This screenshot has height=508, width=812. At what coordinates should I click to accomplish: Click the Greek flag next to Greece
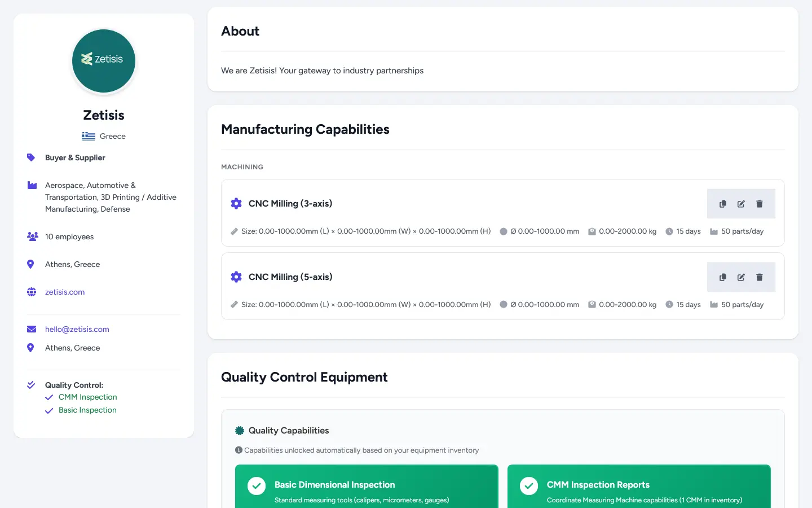[89, 136]
